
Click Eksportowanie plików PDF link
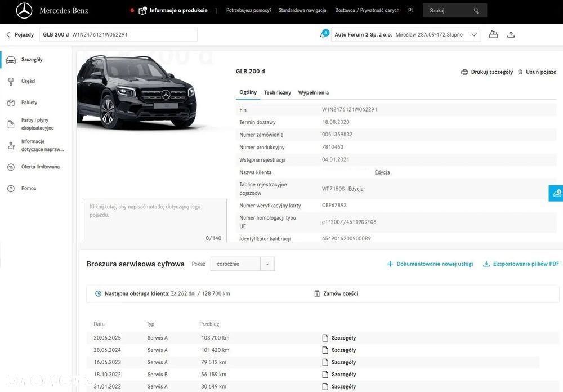point(526,264)
